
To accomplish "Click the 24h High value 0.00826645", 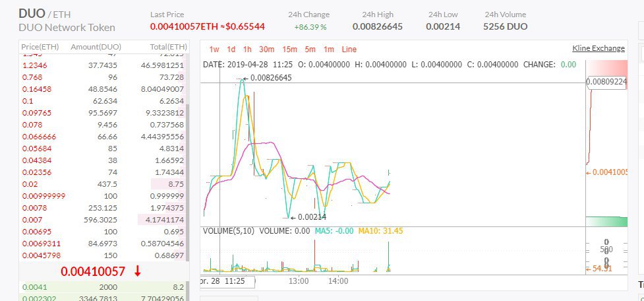I will click(378, 26).
